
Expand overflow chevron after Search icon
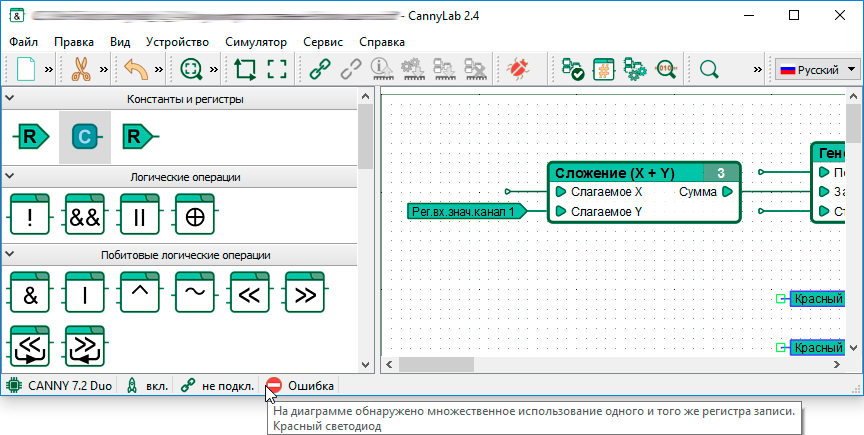(758, 69)
